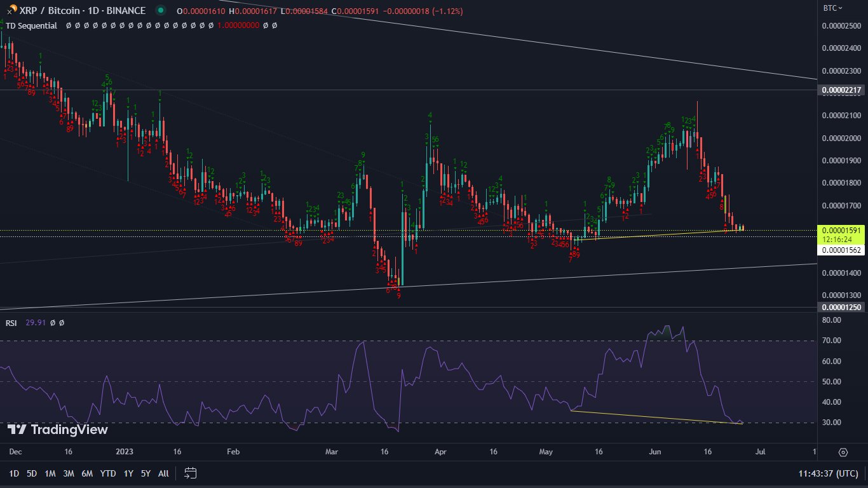Click the XRP / Bitcoin symbol title
Viewport: 868px width, 488px height.
point(48,11)
